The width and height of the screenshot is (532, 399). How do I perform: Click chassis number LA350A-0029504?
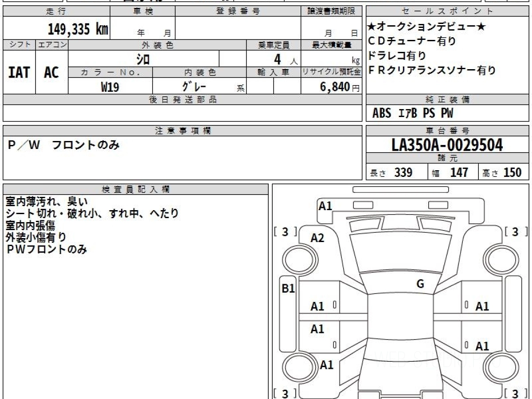coord(447,145)
